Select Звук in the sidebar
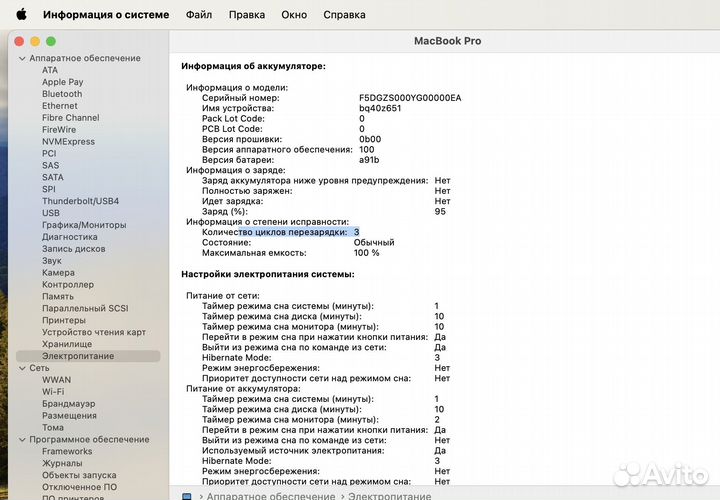The image size is (720, 500). (x=51, y=261)
